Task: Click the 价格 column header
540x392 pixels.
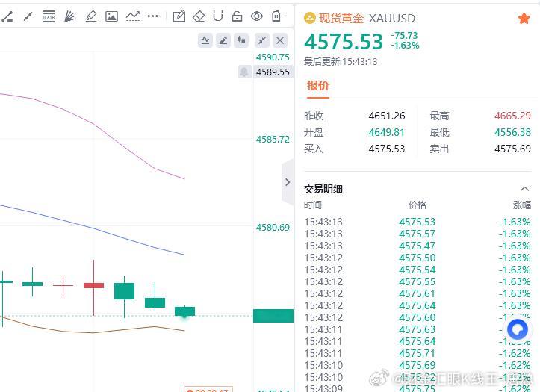Action: click(418, 205)
